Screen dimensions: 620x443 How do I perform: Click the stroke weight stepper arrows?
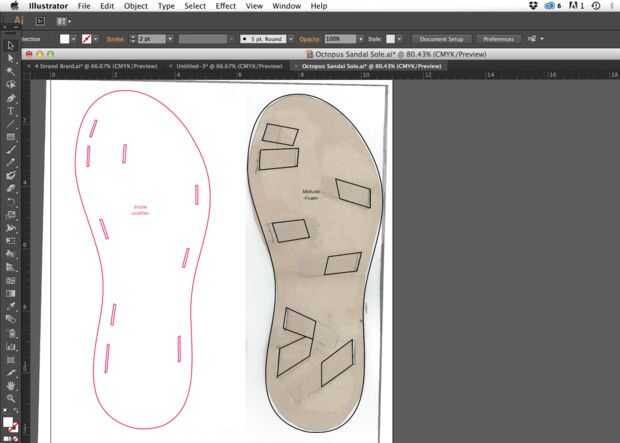pos(132,39)
